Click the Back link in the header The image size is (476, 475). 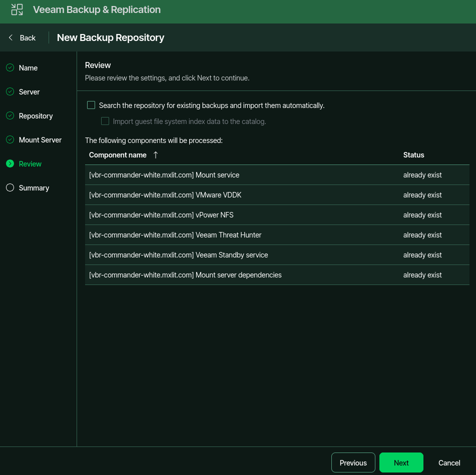(x=28, y=38)
